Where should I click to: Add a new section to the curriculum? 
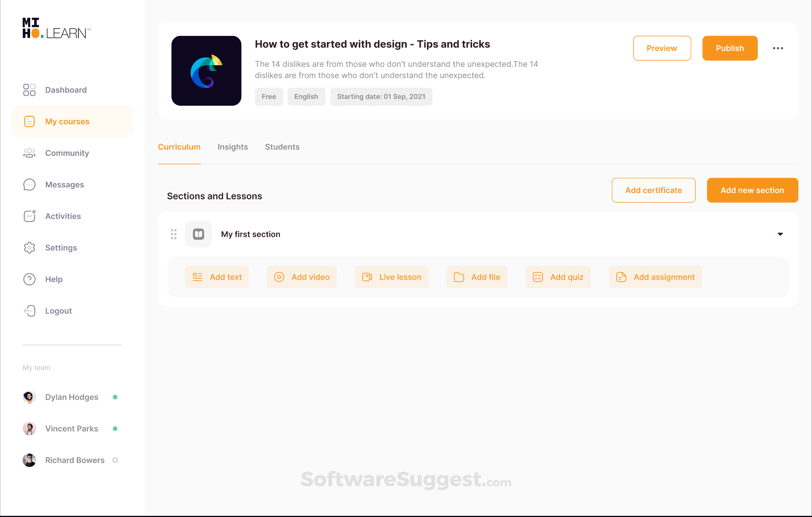point(752,190)
